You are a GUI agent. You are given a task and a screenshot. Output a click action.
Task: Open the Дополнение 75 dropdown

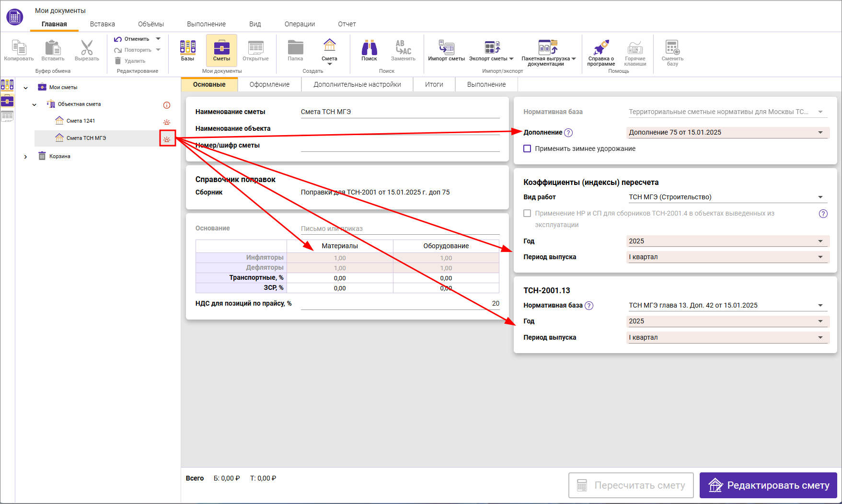[x=727, y=133]
